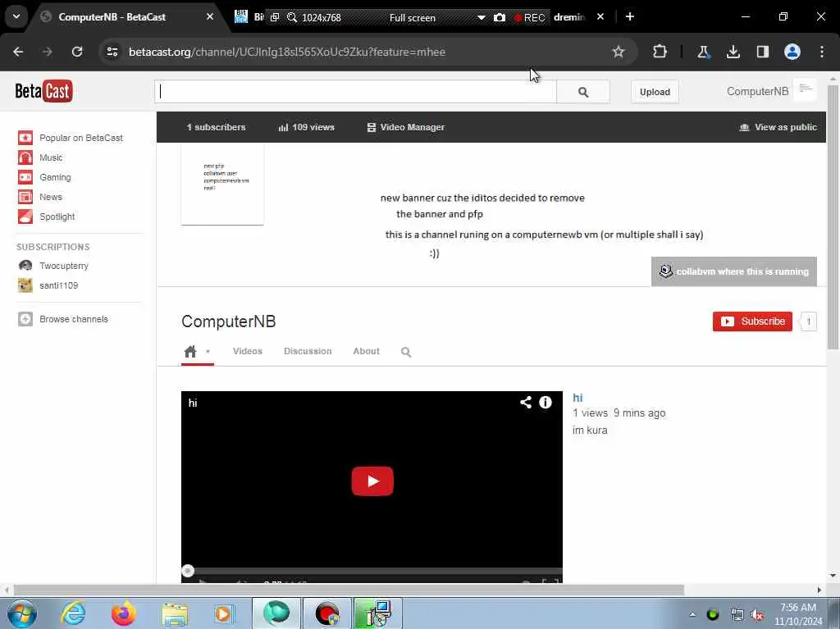This screenshot has width=840, height=629.
Task: Switch to the Discussion tab
Action: (308, 351)
